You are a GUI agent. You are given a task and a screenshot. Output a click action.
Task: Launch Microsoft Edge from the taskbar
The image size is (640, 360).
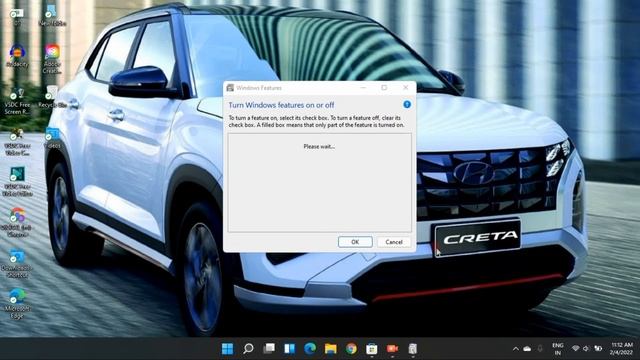(x=310, y=349)
